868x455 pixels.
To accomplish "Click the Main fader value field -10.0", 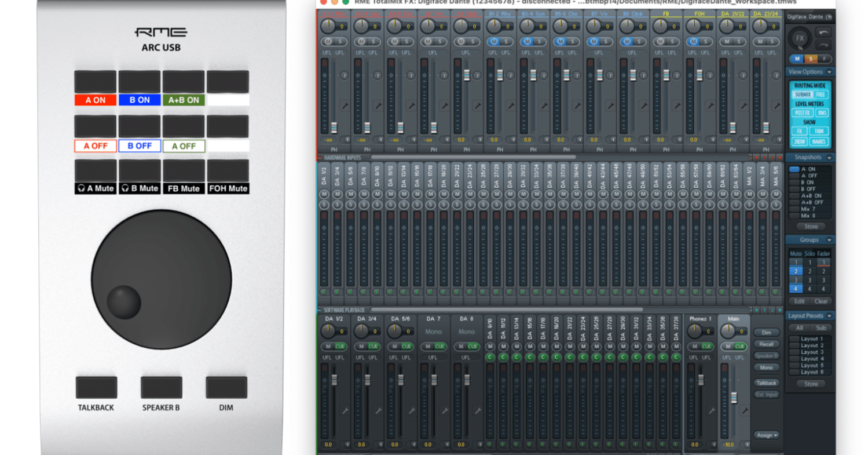I will pyautogui.click(x=728, y=445).
